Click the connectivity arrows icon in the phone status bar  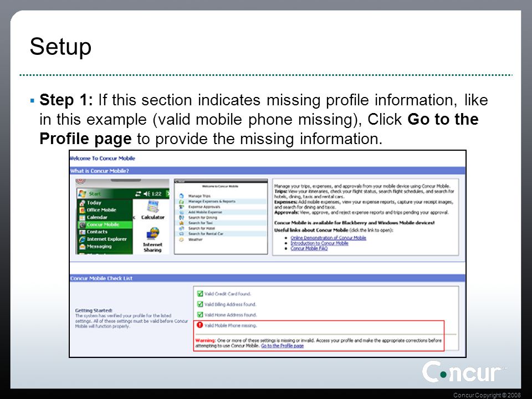pyautogui.click(x=138, y=194)
